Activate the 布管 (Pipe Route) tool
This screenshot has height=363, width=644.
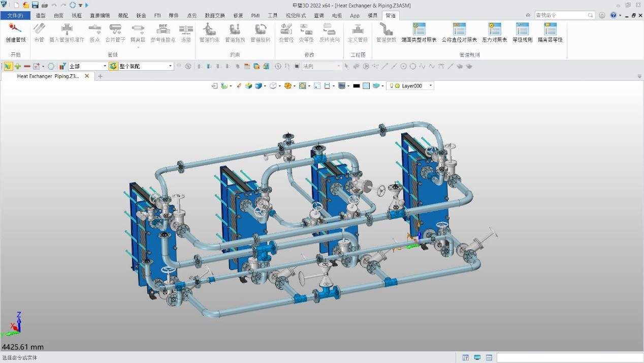(39, 32)
